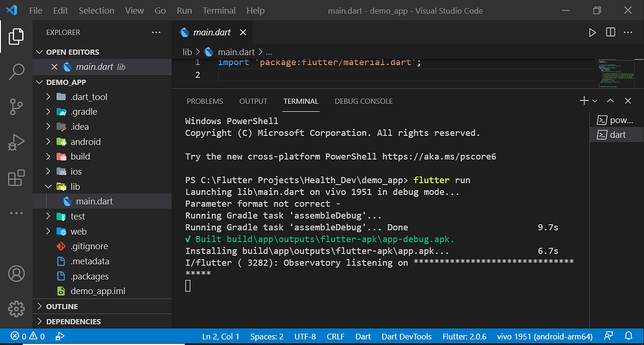
Task: Open the File menu
Action: pyautogui.click(x=36, y=11)
